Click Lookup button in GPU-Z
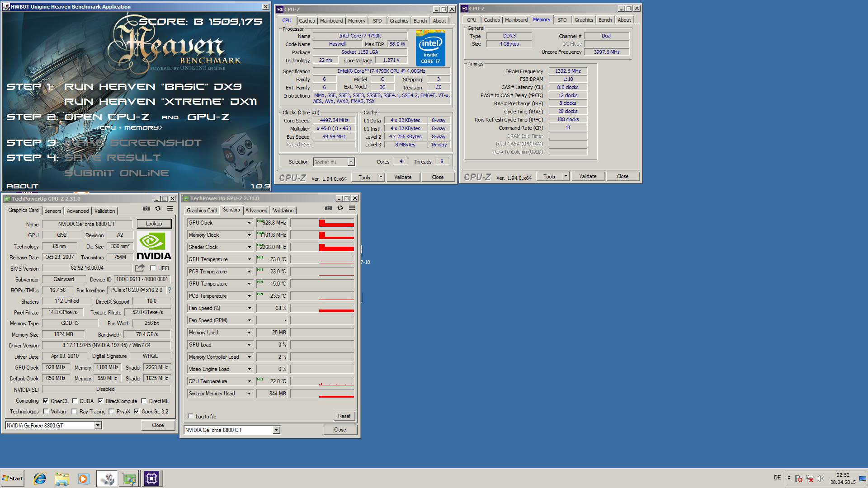 pos(154,224)
